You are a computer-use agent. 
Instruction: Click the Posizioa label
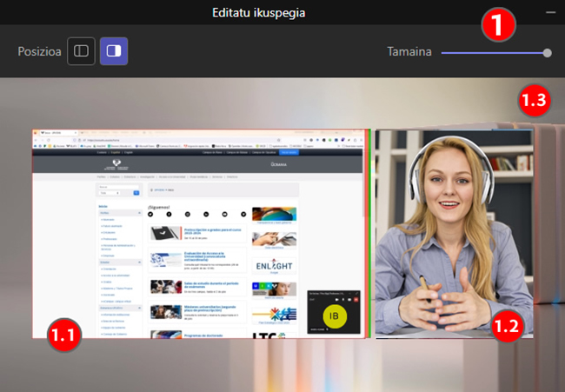pos(38,52)
